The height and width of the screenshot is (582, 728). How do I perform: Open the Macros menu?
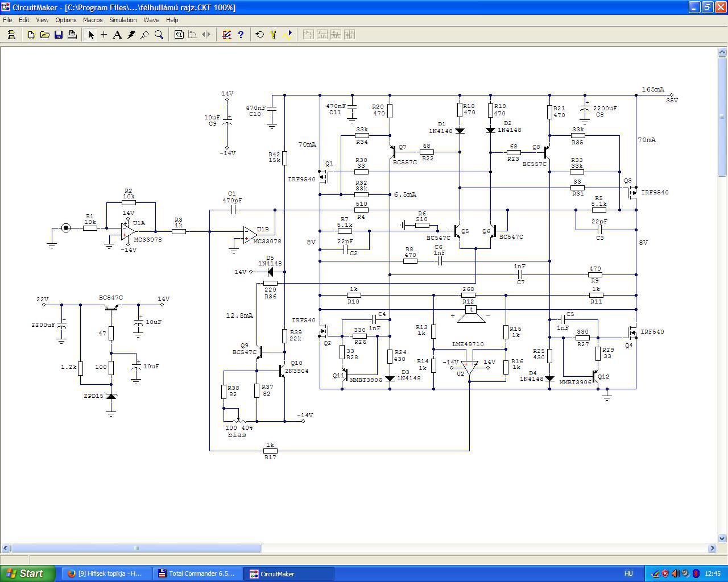(x=93, y=20)
